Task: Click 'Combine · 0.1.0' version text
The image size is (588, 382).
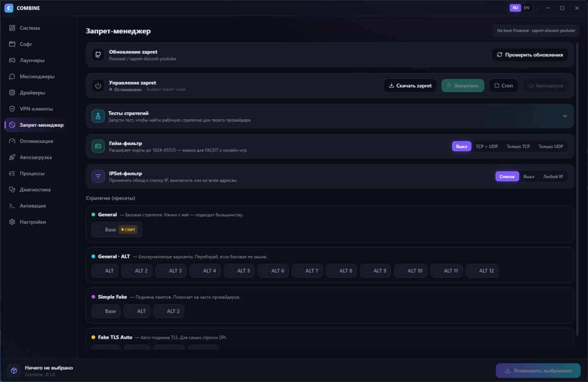Action: point(40,375)
